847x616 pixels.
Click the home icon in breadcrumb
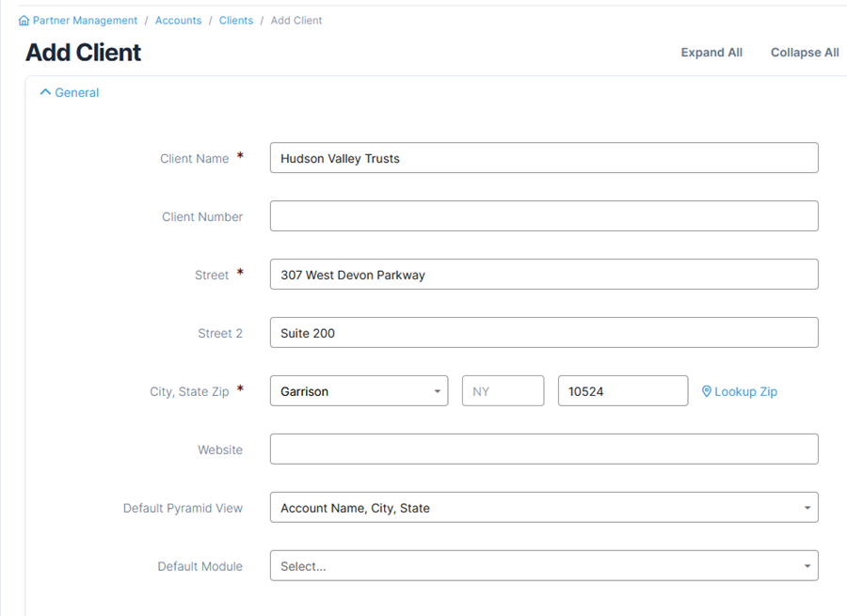(x=24, y=21)
